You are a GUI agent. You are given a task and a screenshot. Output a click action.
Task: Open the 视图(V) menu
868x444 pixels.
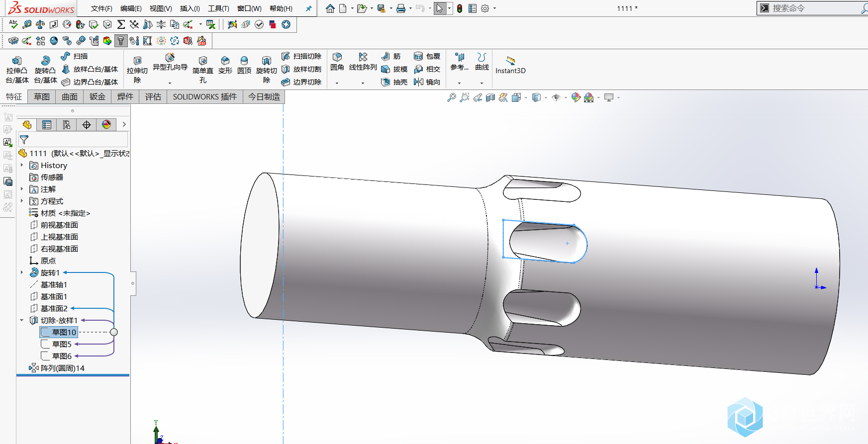(161, 8)
